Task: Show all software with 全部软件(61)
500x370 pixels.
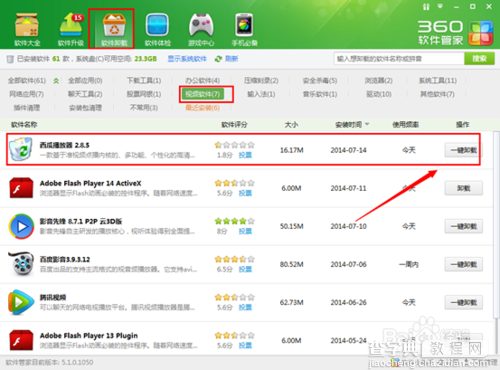Action: tap(27, 81)
